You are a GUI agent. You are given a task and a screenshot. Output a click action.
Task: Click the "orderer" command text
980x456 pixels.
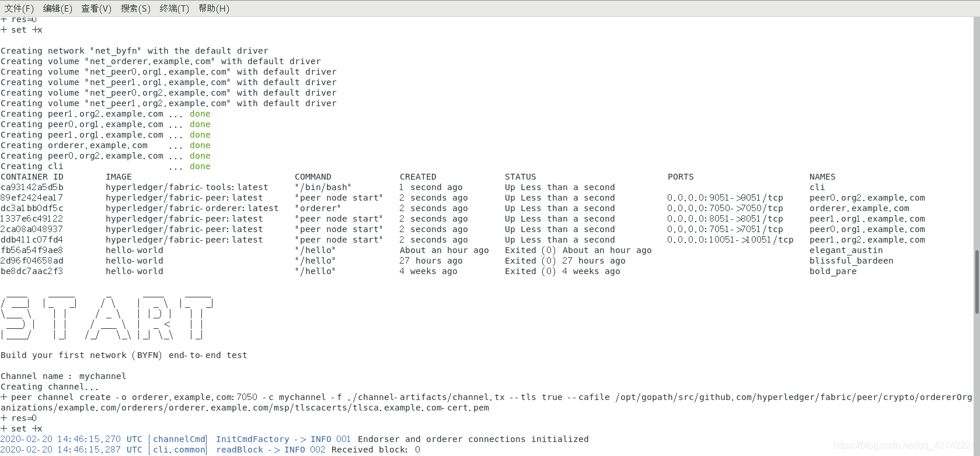tap(318, 208)
